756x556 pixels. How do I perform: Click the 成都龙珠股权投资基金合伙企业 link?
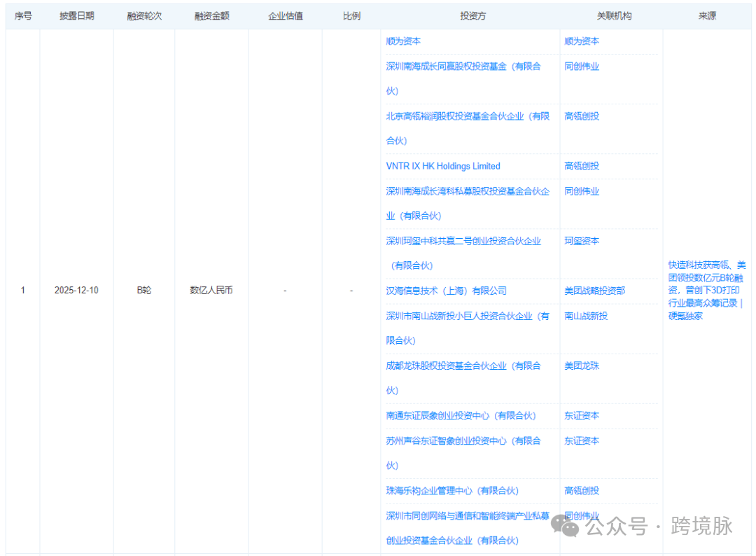pyautogui.click(x=463, y=366)
